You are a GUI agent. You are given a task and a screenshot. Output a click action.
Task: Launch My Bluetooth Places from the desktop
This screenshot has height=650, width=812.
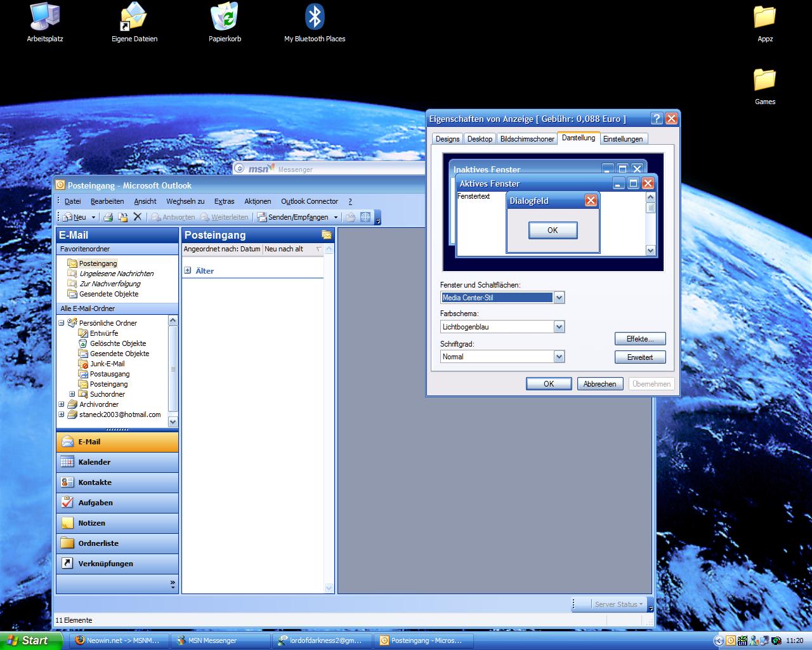pos(314,18)
